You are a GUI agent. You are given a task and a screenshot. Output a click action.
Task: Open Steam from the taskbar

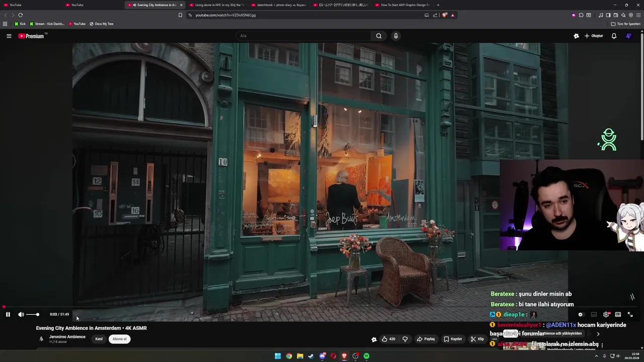click(x=311, y=356)
